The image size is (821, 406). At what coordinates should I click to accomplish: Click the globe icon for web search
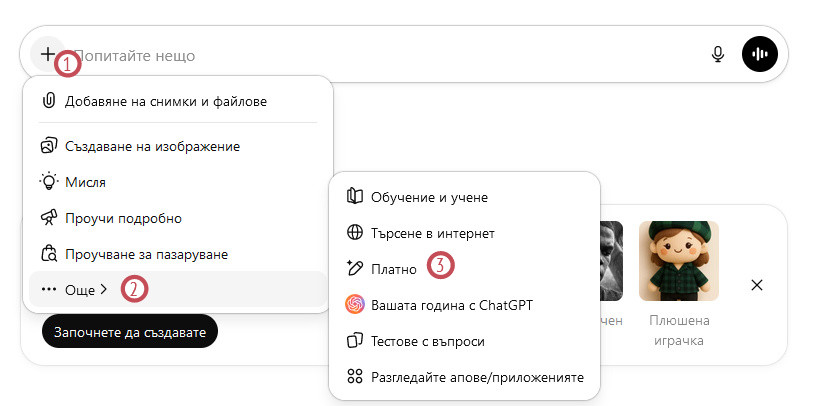tap(353, 232)
